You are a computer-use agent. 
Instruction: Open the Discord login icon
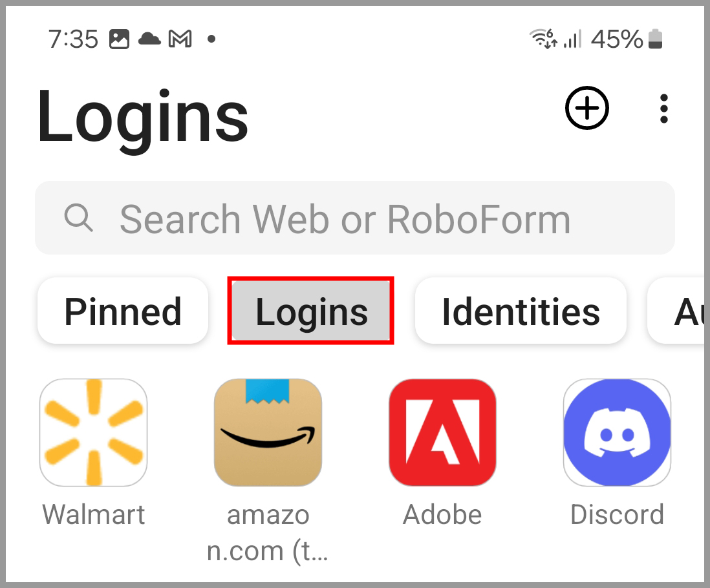point(617,432)
